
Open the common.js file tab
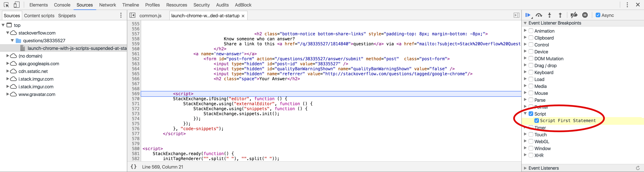pos(150,16)
